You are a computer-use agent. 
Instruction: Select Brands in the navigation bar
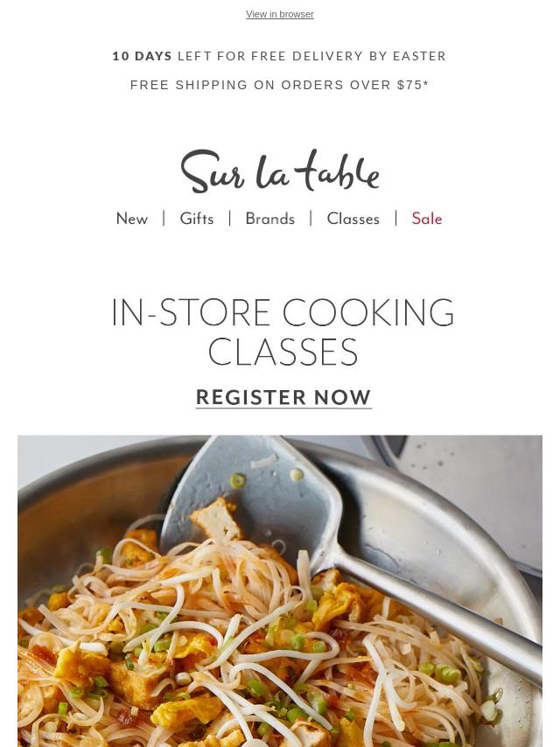tap(270, 219)
